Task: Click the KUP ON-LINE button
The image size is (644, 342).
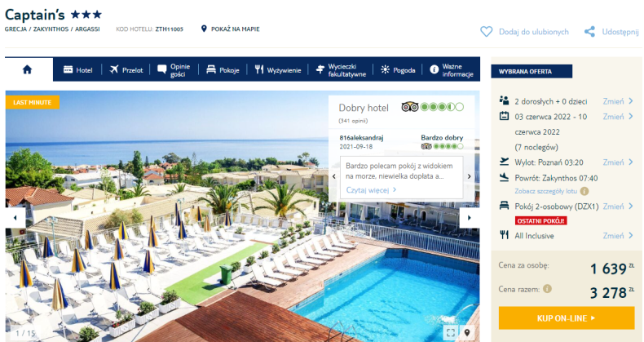Action: (567, 318)
